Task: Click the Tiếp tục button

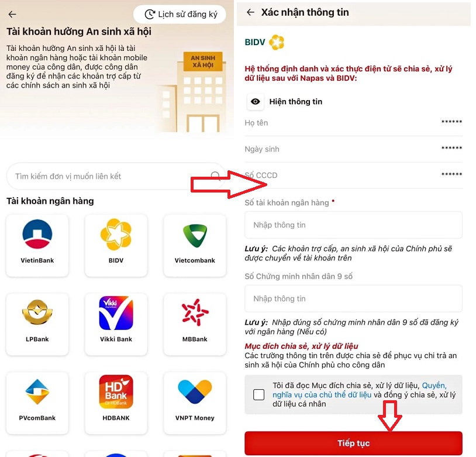Action: click(353, 443)
